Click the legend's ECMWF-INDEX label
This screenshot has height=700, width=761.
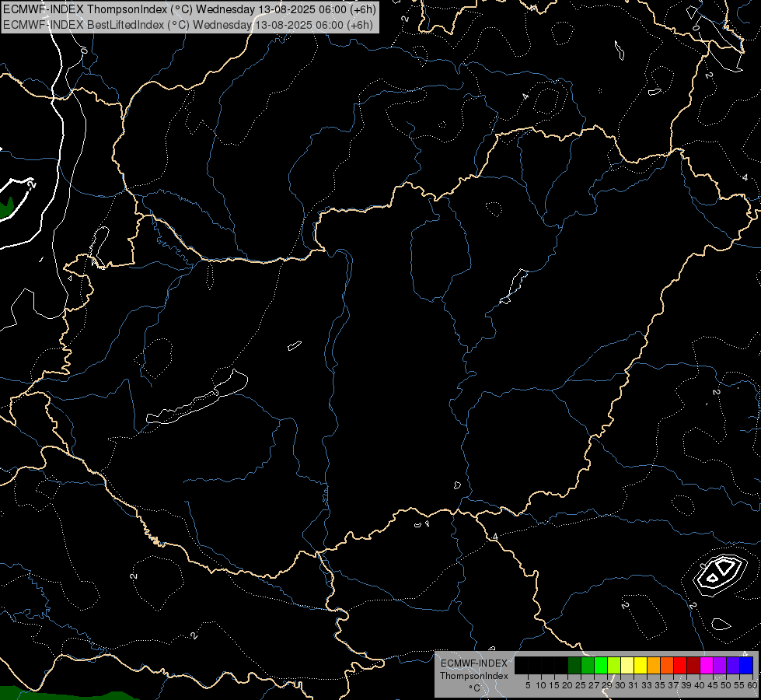point(474,663)
